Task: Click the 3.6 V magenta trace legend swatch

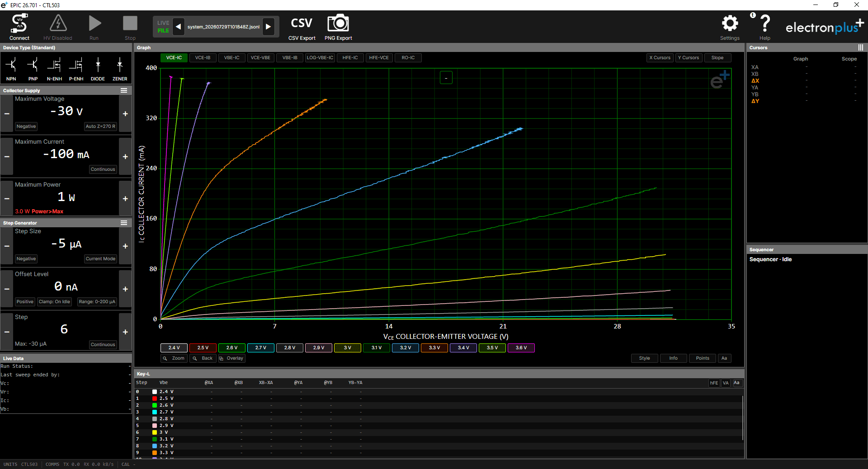Action: (x=521, y=348)
